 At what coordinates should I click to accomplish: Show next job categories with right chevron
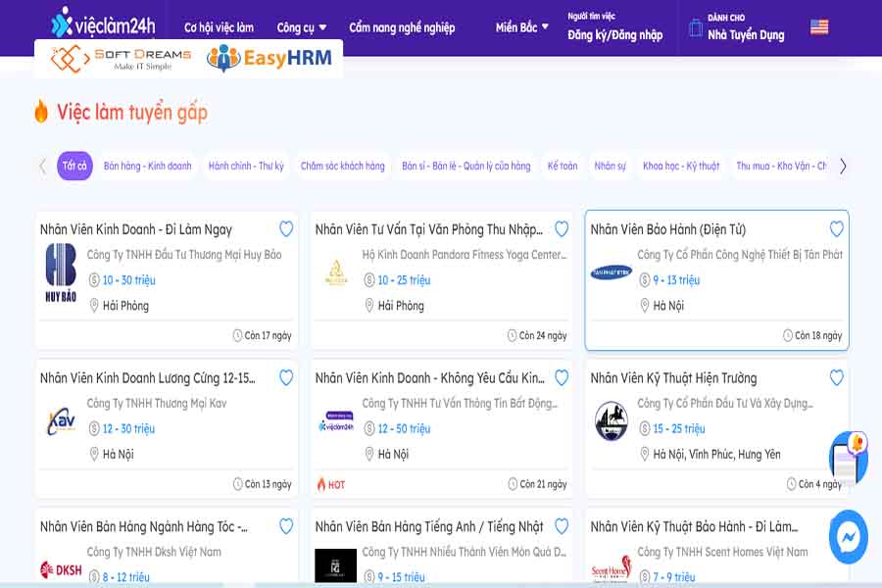tap(843, 166)
